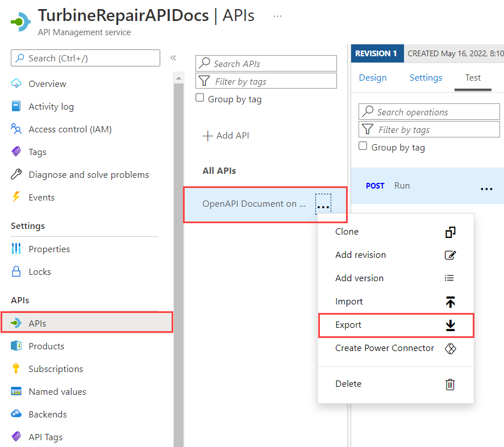Click inside the Search APIs field
The image size is (504, 447).
266,63
